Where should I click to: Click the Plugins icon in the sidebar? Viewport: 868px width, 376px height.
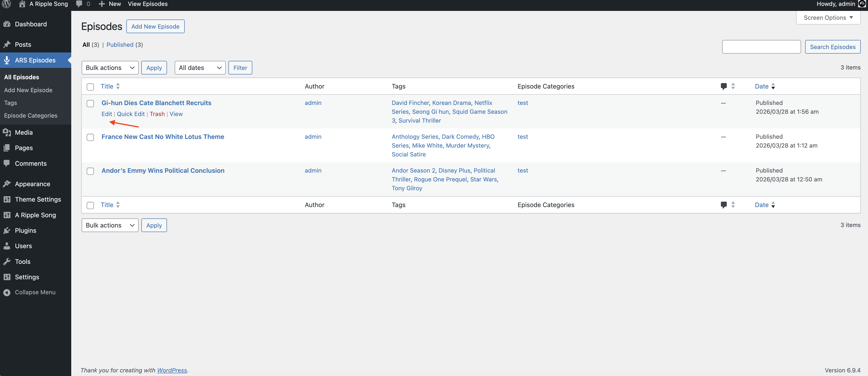coord(7,230)
